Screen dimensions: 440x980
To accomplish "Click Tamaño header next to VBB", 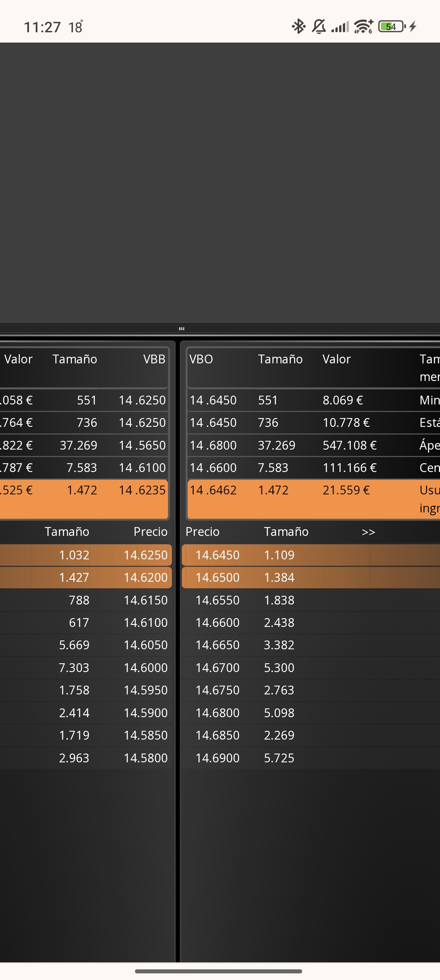I will [x=75, y=359].
